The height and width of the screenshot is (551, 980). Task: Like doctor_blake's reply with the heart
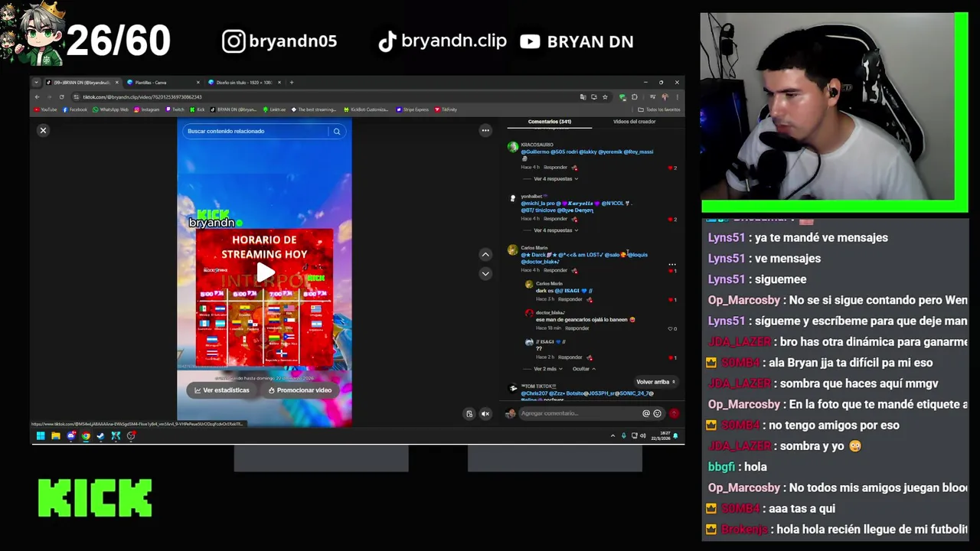click(671, 328)
